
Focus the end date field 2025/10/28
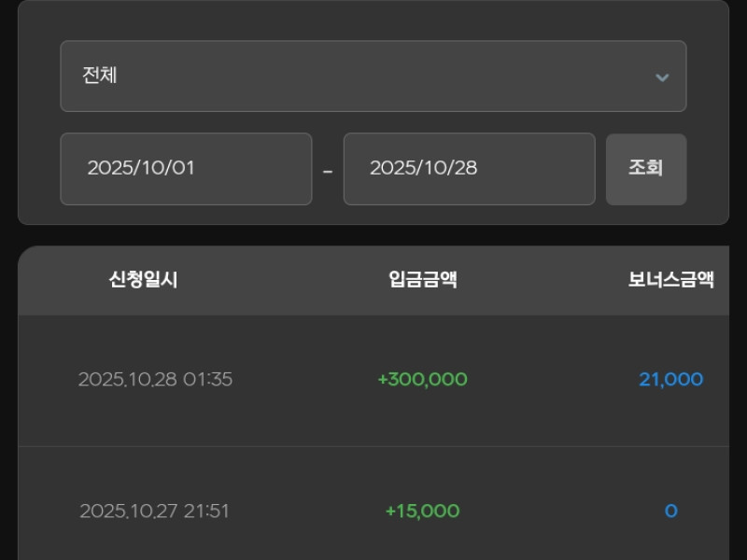coord(469,169)
